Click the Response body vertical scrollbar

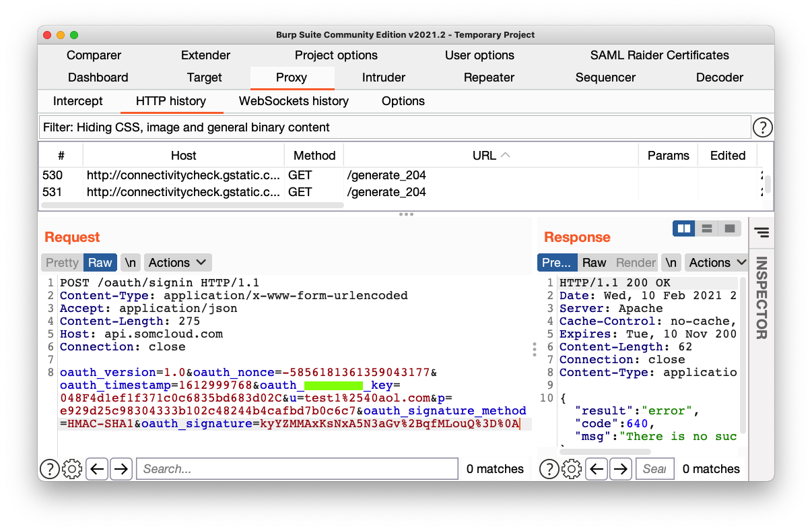click(743, 354)
